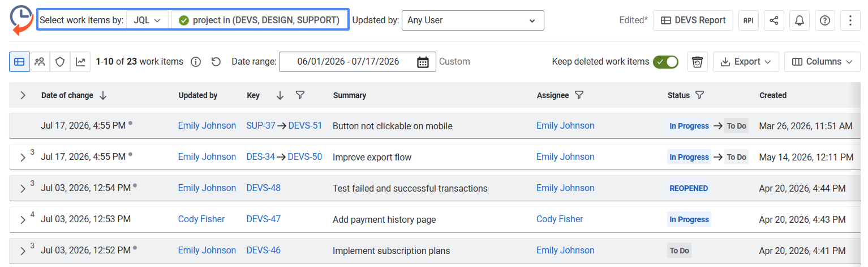The width and height of the screenshot is (868, 267).
Task: Open the DEVS-48 issue link
Action: pyautogui.click(x=264, y=188)
